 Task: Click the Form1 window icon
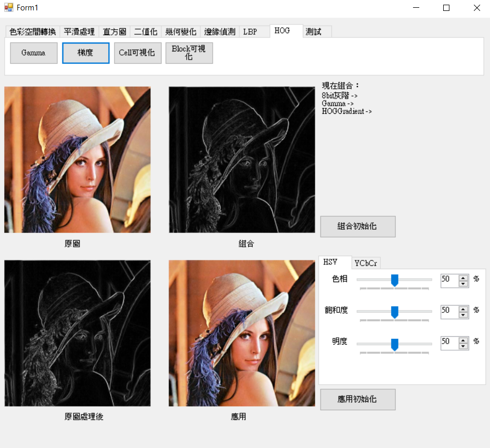pos(9,7)
